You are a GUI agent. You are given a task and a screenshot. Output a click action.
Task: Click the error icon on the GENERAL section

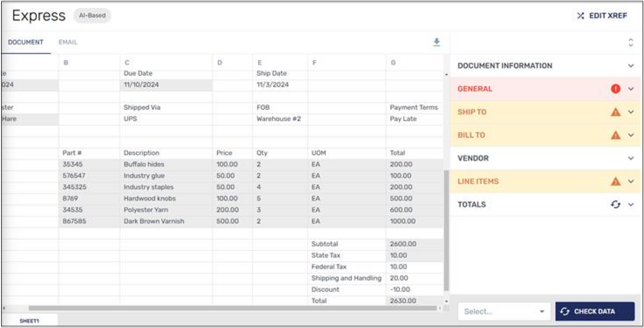click(615, 88)
